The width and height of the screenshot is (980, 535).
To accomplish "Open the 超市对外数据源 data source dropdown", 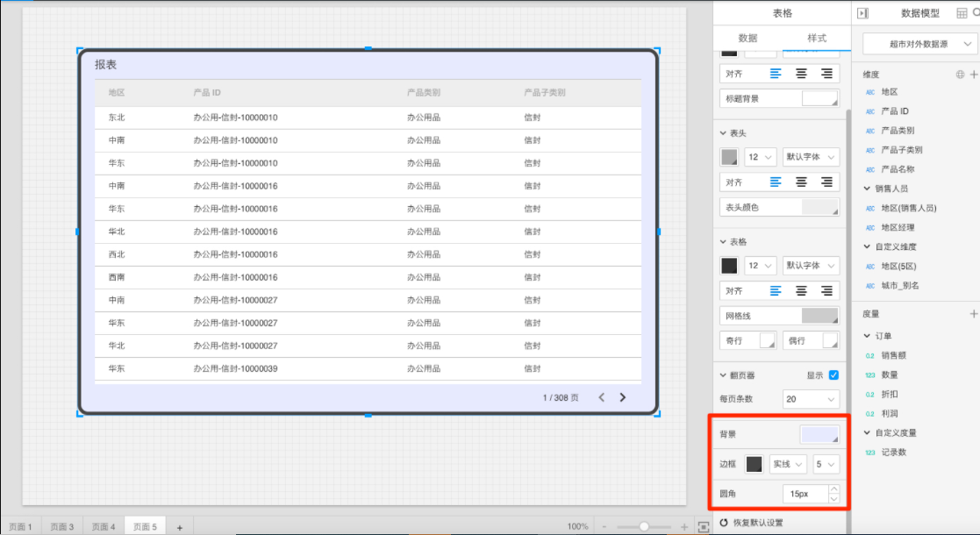I will [919, 44].
